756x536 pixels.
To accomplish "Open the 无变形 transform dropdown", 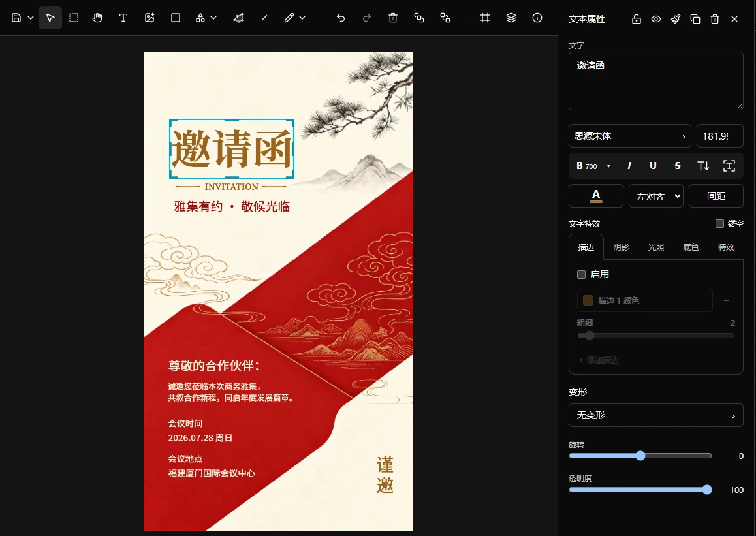I will (x=655, y=415).
